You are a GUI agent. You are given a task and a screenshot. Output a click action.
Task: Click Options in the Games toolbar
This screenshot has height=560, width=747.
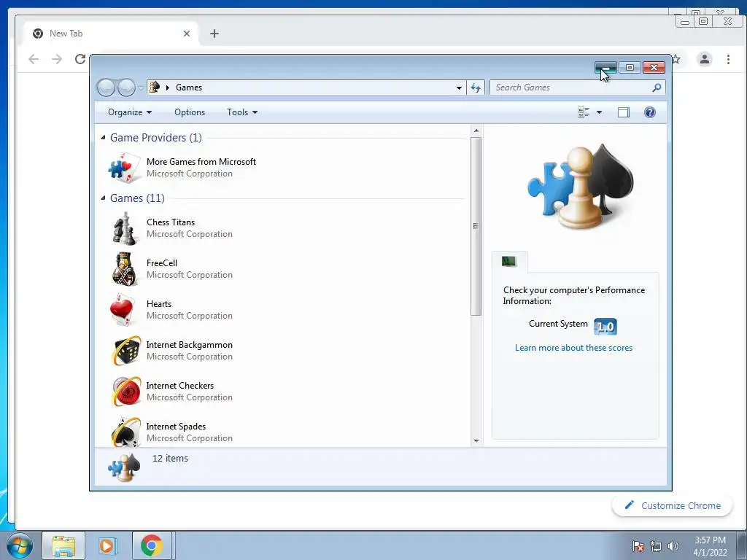(190, 112)
